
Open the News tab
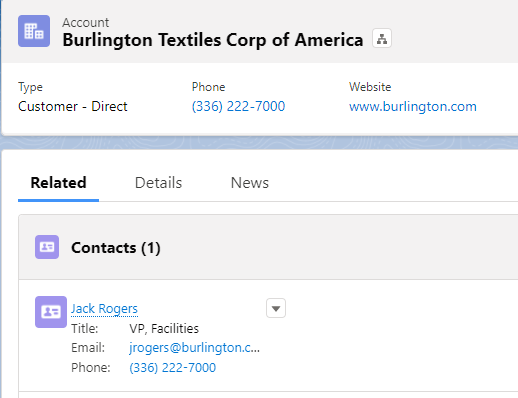250,183
